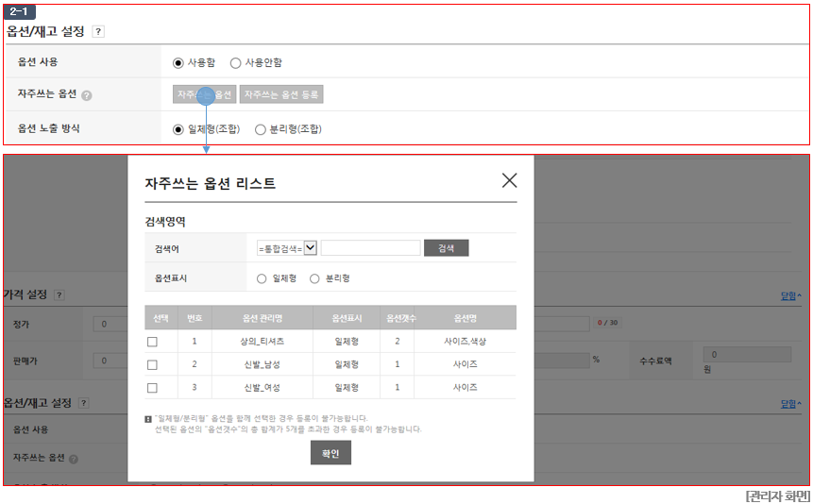Check the box for 신발_여성 row
The height and width of the screenshot is (504, 813).
click(152, 388)
